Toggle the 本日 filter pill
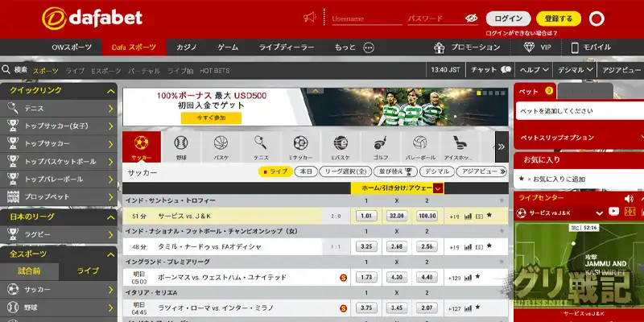 (x=306, y=171)
